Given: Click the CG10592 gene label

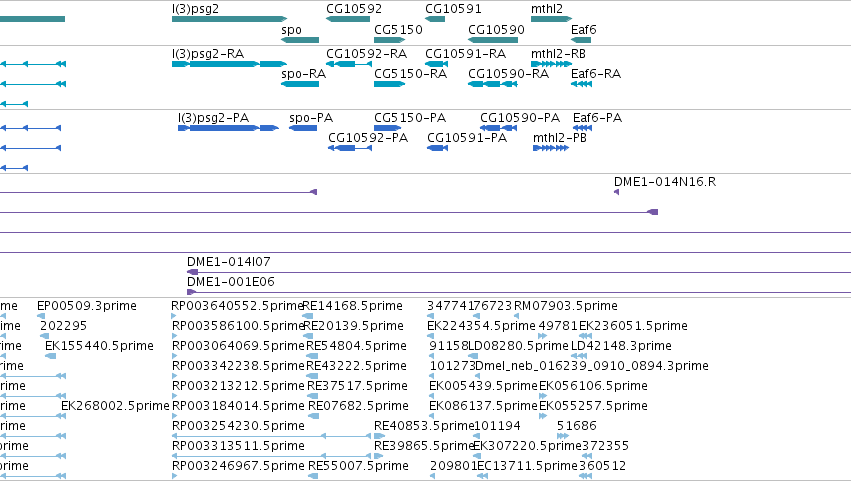Looking at the screenshot, I should point(354,9).
